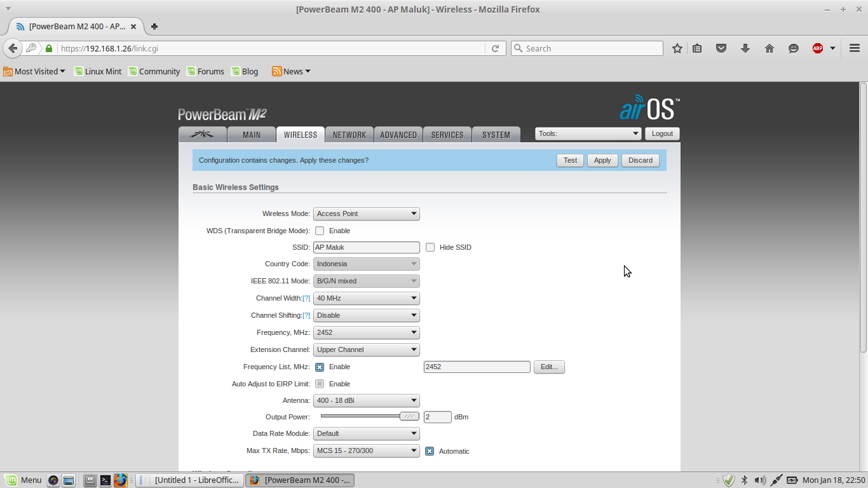Focus the Firefox Search box
868x488 pixels.
click(x=587, y=48)
